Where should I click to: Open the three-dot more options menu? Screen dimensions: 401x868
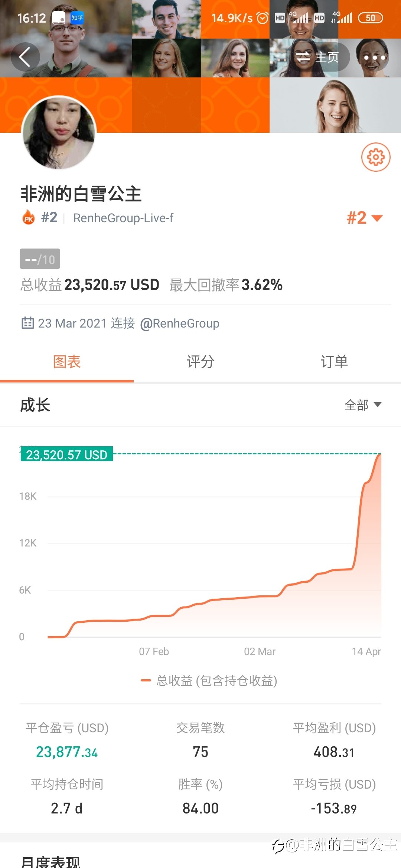(374, 57)
